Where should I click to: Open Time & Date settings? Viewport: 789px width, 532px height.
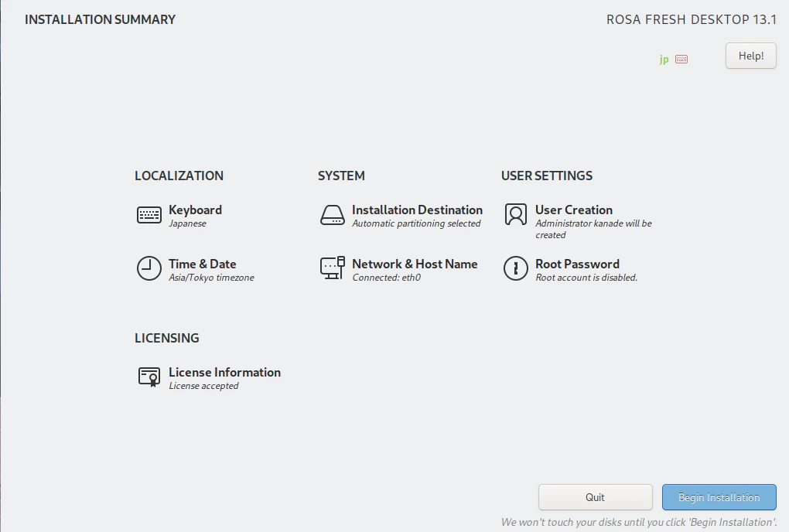pyautogui.click(x=203, y=264)
